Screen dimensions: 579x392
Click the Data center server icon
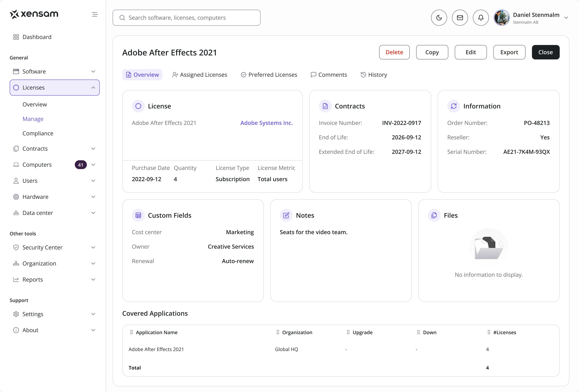pyautogui.click(x=16, y=213)
